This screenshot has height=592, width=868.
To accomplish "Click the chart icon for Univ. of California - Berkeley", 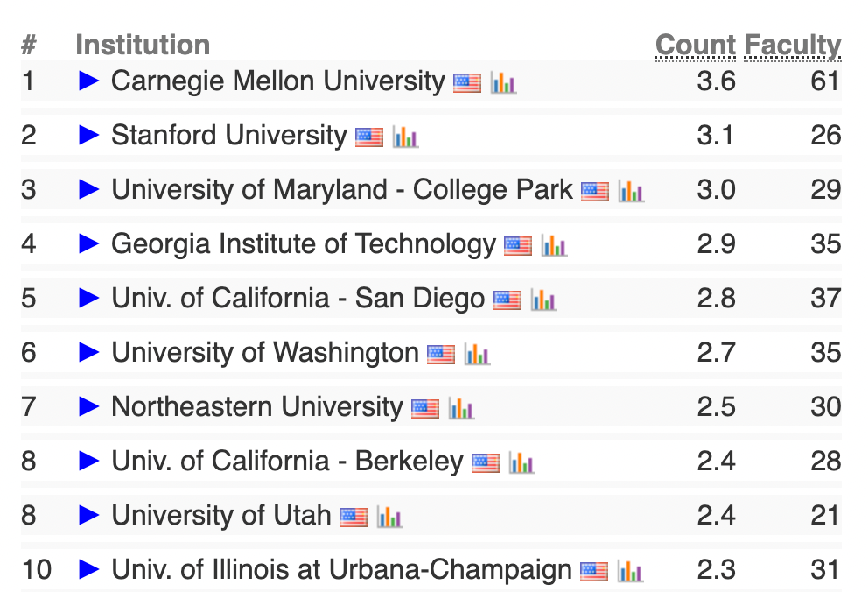I will (x=521, y=463).
